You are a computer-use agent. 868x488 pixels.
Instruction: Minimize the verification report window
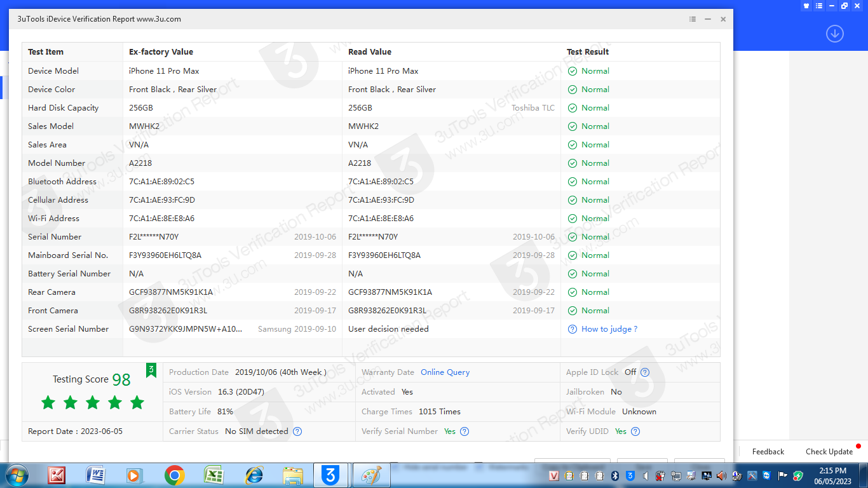(708, 19)
